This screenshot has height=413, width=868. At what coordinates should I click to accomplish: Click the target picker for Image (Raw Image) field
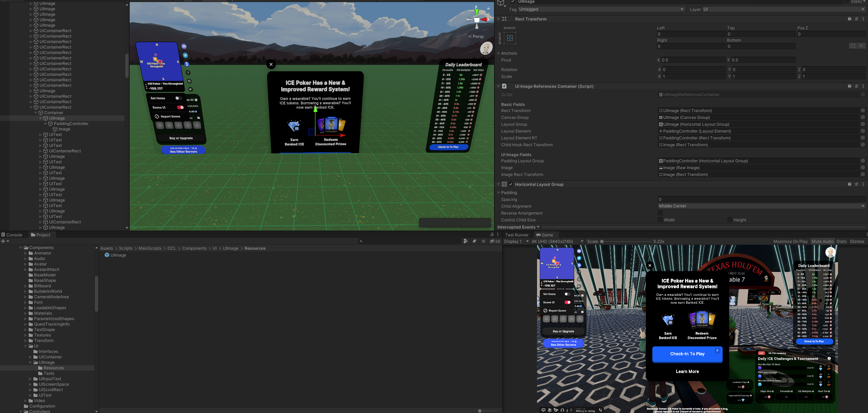pos(863,167)
